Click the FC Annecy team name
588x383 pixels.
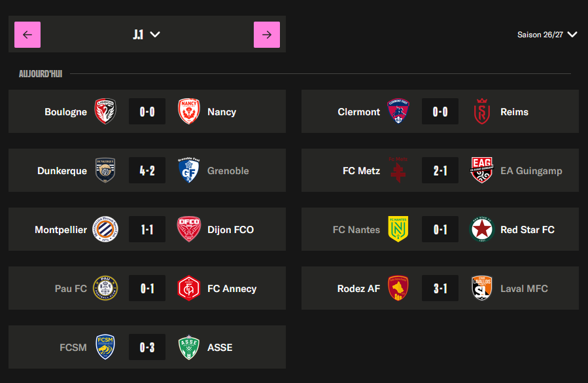point(232,288)
